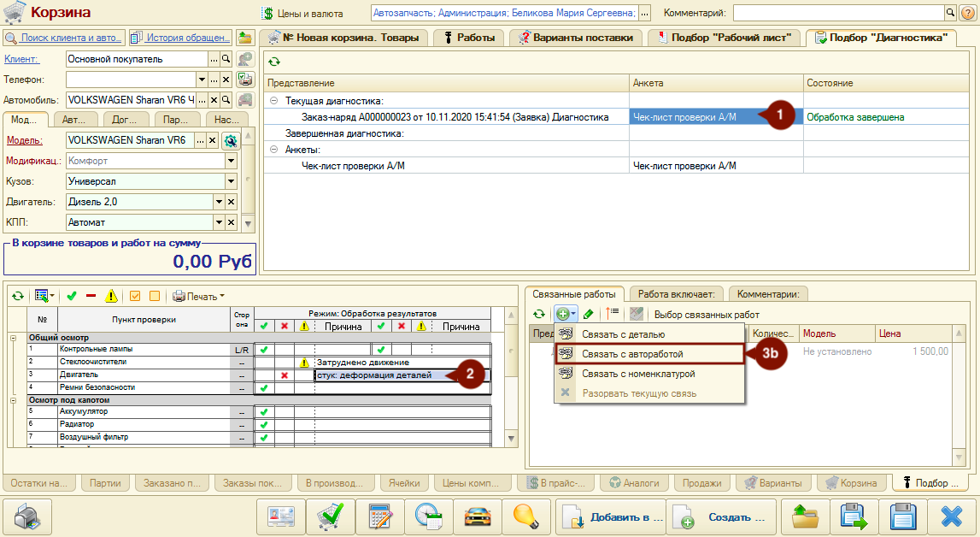This screenshot has width=980, height=537.
Task: Click the shopping cart with checkmark icon
Action: coord(330,517)
